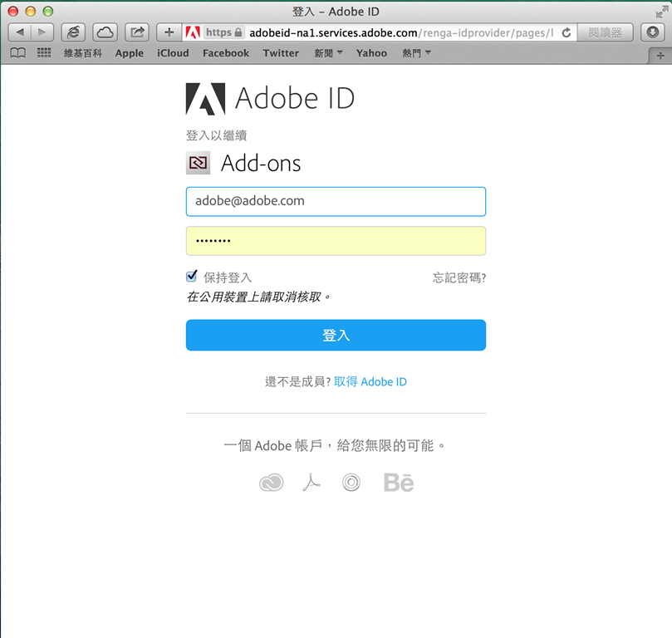Screen dimensions: 672x638
Task: Reload the page with the refresh arrow
Action: (567, 32)
